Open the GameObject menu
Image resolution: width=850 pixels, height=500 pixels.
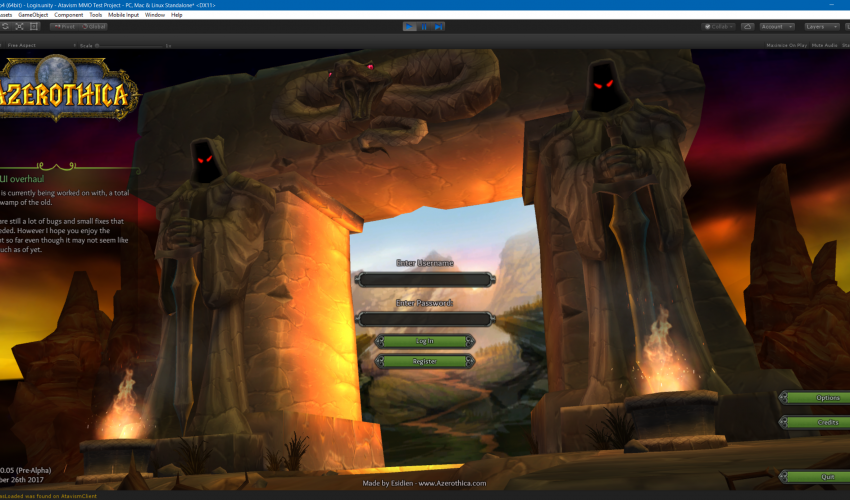pyautogui.click(x=33, y=15)
